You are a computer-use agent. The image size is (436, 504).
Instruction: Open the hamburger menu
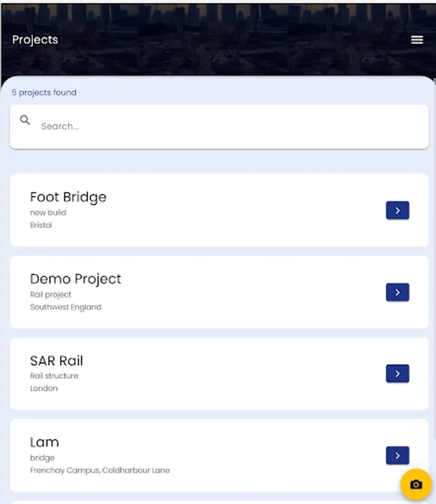pos(417,40)
